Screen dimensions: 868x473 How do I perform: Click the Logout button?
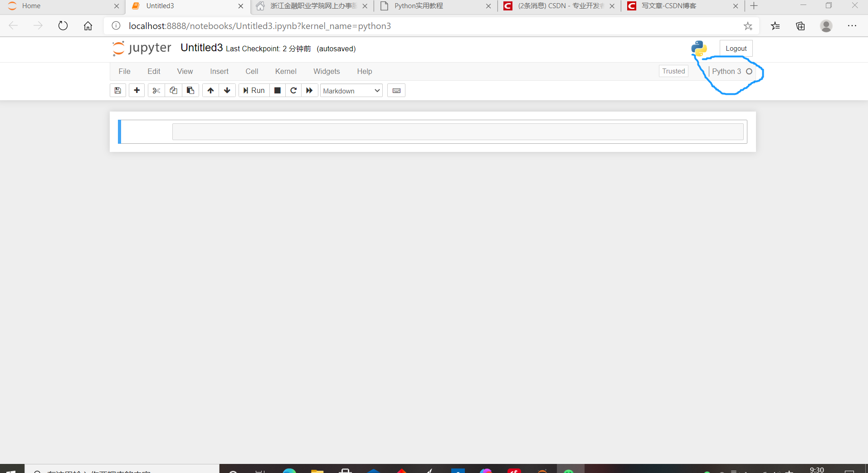pyautogui.click(x=736, y=49)
